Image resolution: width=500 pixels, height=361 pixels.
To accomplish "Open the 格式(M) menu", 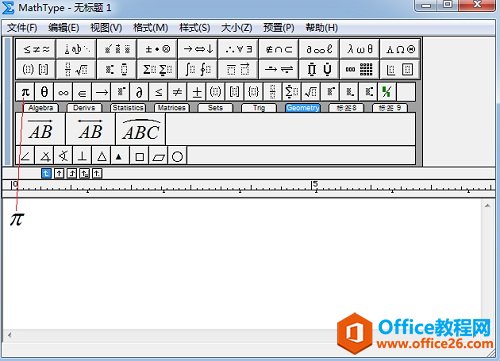I will tap(151, 27).
